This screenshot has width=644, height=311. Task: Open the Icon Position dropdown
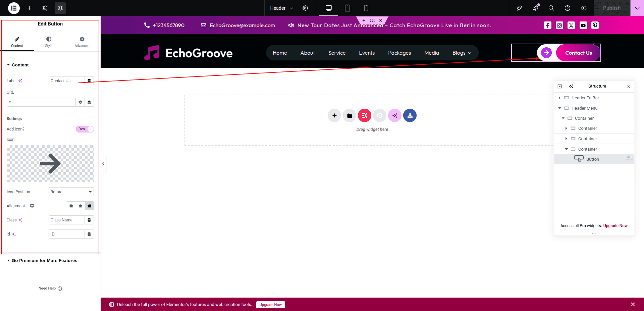(71, 192)
